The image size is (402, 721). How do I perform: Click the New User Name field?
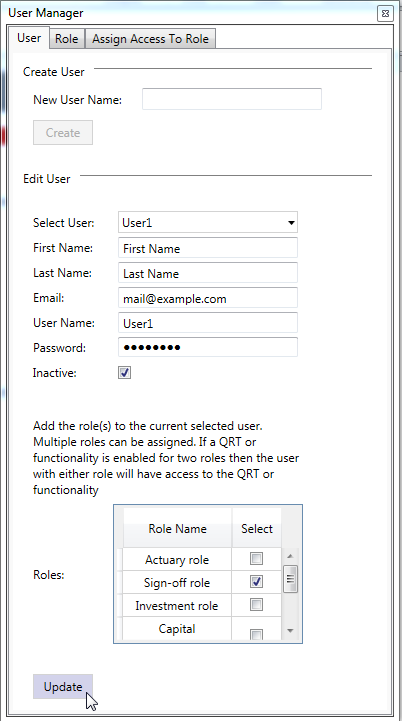click(x=232, y=99)
